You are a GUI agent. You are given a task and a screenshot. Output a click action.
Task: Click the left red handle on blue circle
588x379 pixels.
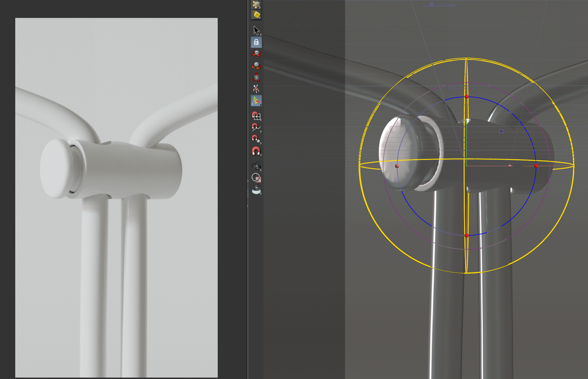click(x=397, y=166)
